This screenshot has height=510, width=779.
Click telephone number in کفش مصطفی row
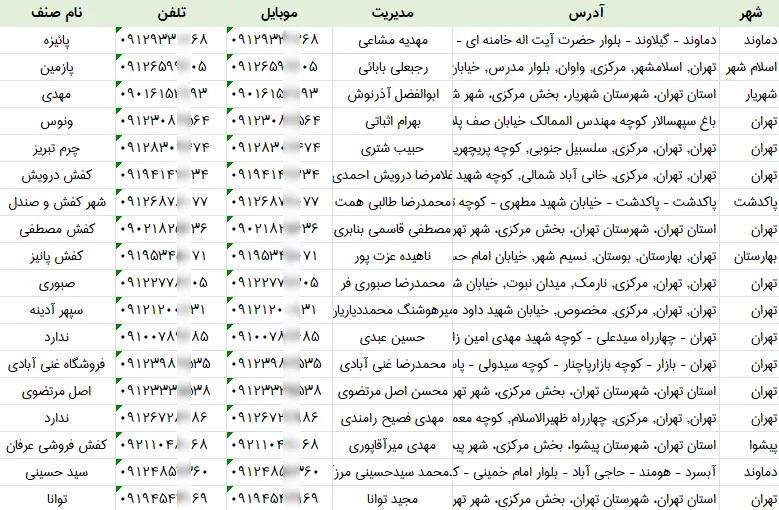tap(171, 229)
